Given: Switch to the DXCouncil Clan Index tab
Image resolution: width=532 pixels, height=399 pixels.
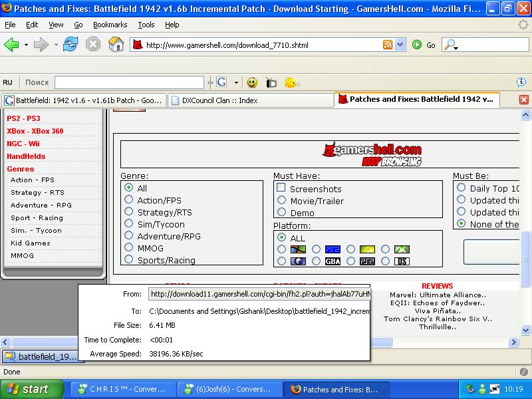Looking at the screenshot, I should (x=251, y=100).
